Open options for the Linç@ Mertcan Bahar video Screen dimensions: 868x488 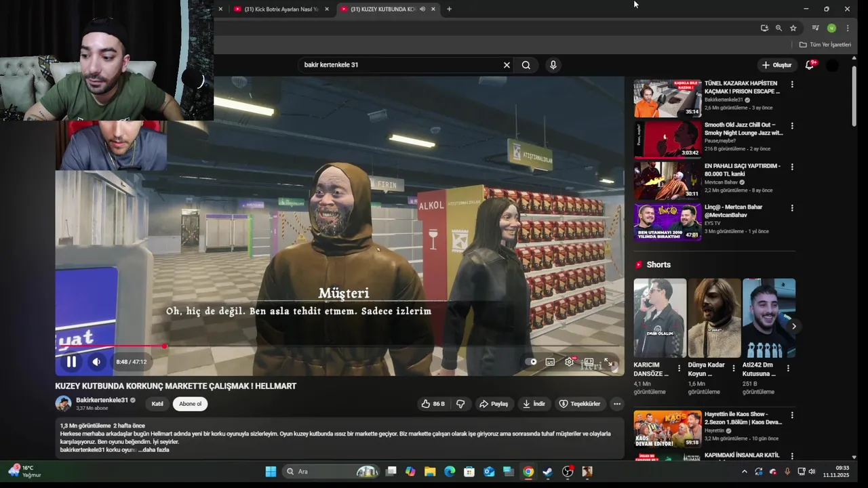792,208
